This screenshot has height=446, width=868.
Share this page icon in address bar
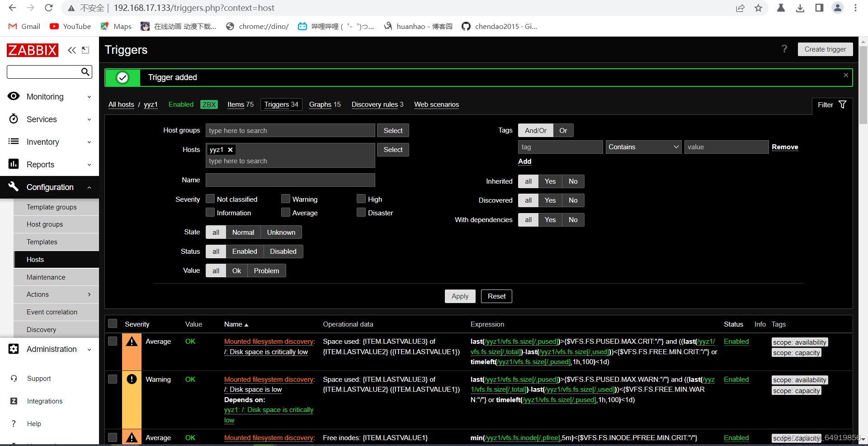coord(740,8)
